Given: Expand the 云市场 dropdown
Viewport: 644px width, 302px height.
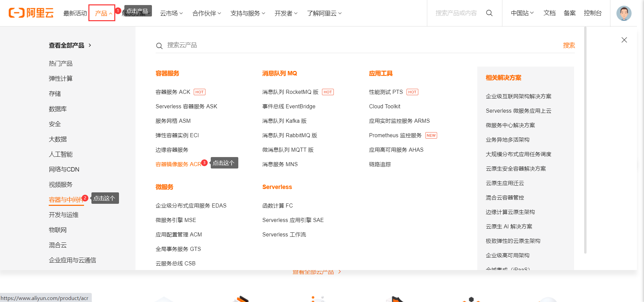Looking at the screenshot, I should (171, 13).
